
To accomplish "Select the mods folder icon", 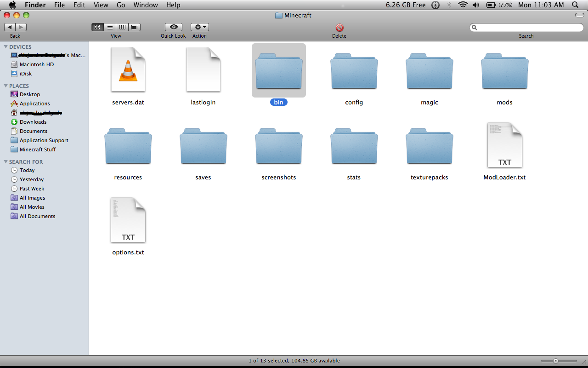I will pyautogui.click(x=505, y=71).
